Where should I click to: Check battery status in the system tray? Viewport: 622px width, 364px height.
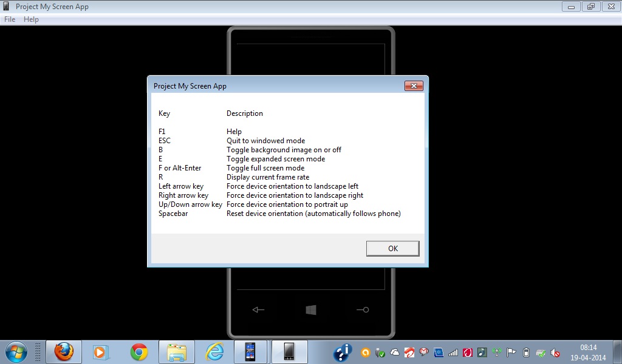(x=525, y=352)
